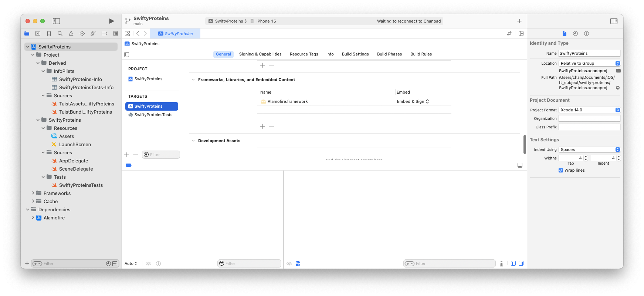This screenshot has width=644, height=296.
Task: Click the add editor on right icon
Action: [521, 33]
